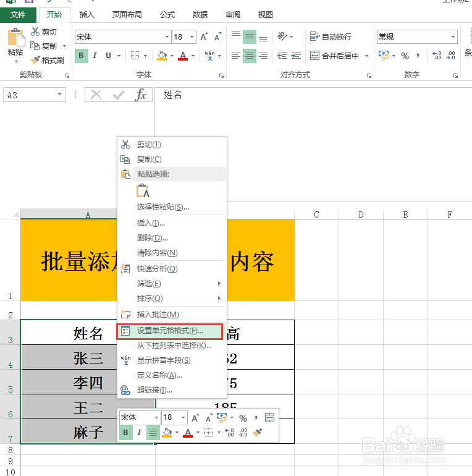The image size is (472, 476).
Task: Click the Cancel X in formula bar
Action: tap(96, 95)
